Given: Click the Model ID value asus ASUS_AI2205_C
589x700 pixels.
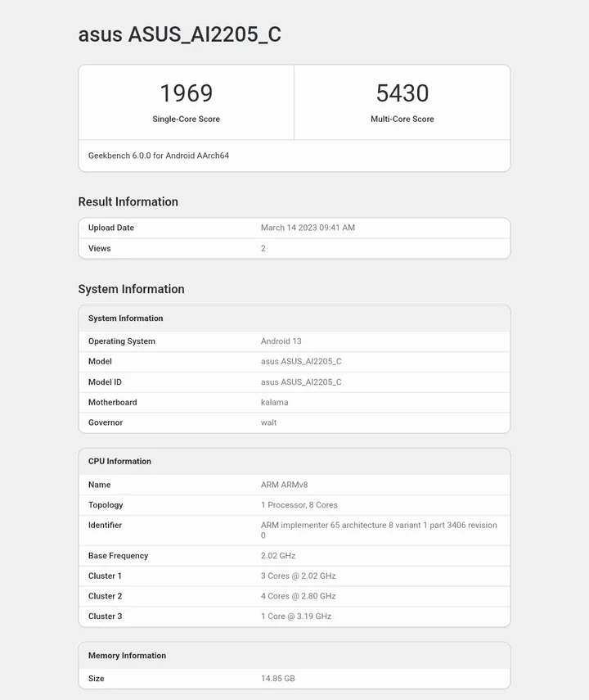Looking at the screenshot, I should point(301,382).
